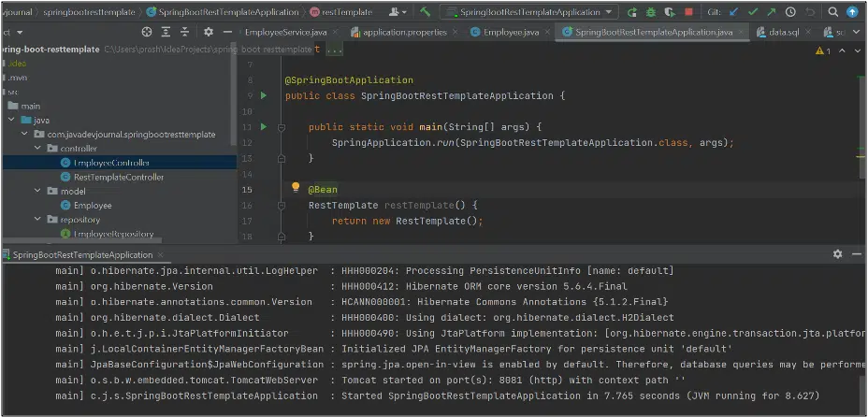Click the yellow light bulb intention icon

[x=296, y=188]
